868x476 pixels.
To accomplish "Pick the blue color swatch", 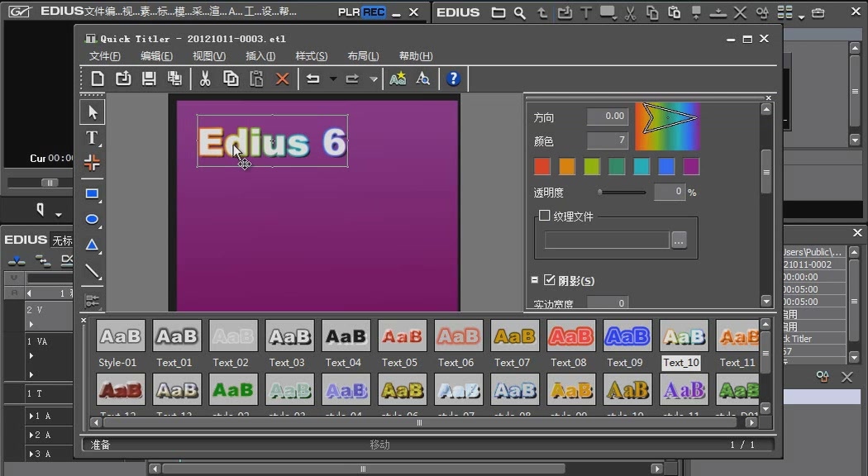I will [666, 166].
